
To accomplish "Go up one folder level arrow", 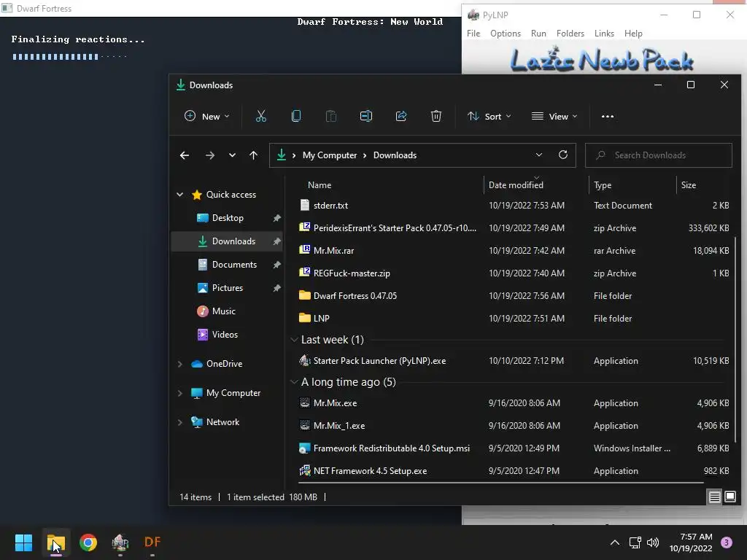I will coord(253,155).
